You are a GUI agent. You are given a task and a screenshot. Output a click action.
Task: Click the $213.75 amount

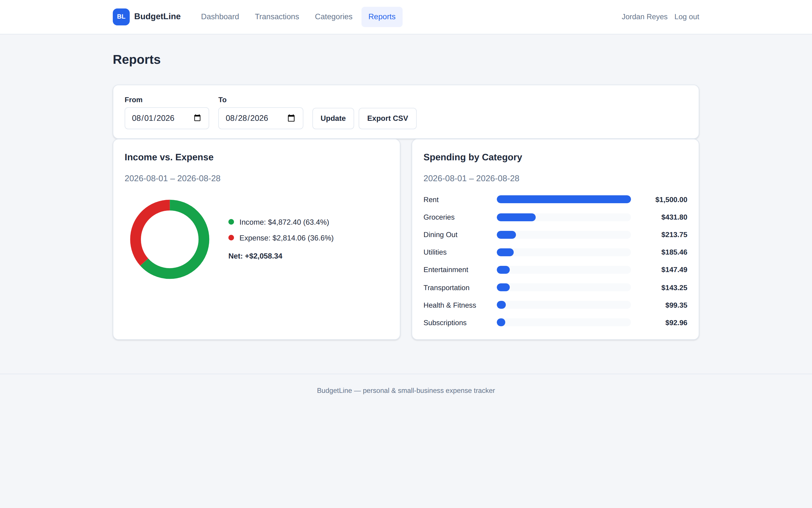(674, 235)
